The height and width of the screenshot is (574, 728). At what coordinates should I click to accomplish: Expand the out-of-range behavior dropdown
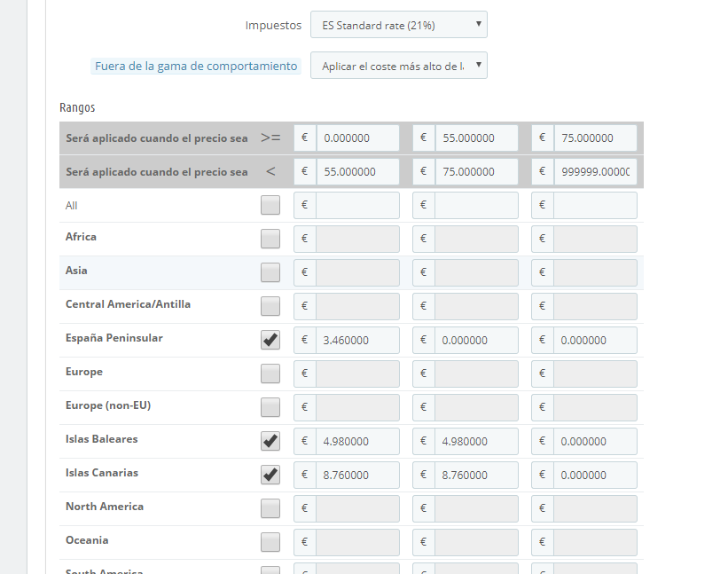398,66
